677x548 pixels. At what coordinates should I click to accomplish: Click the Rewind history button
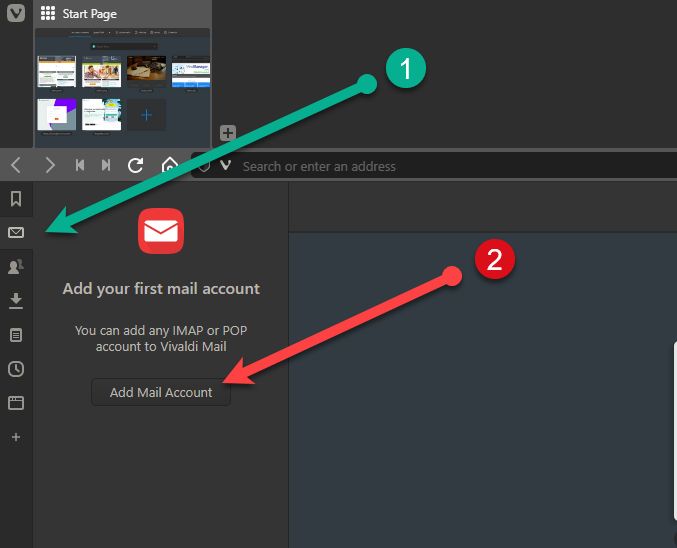point(80,165)
